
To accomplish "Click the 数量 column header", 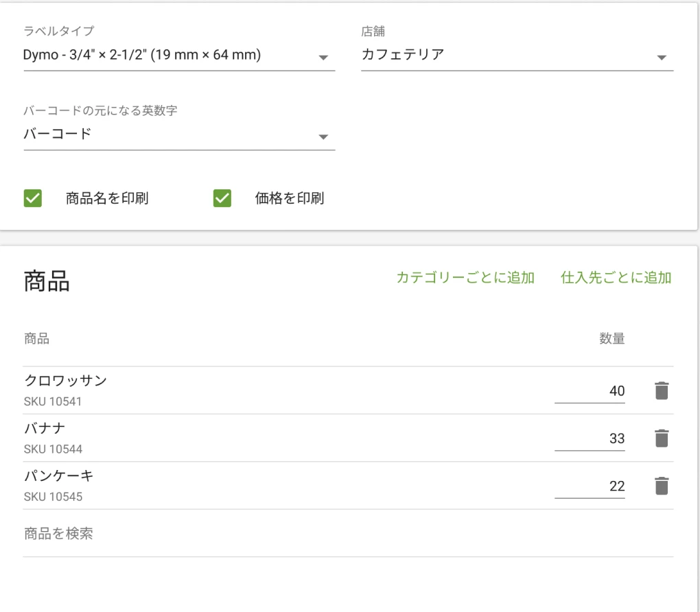I will [611, 338].
